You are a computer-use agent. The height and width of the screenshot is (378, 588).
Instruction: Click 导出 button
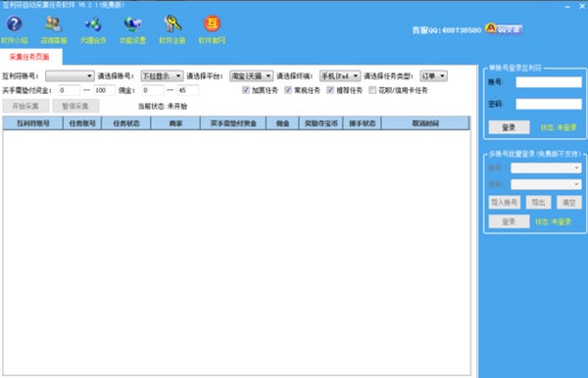(x=538, y=203)
